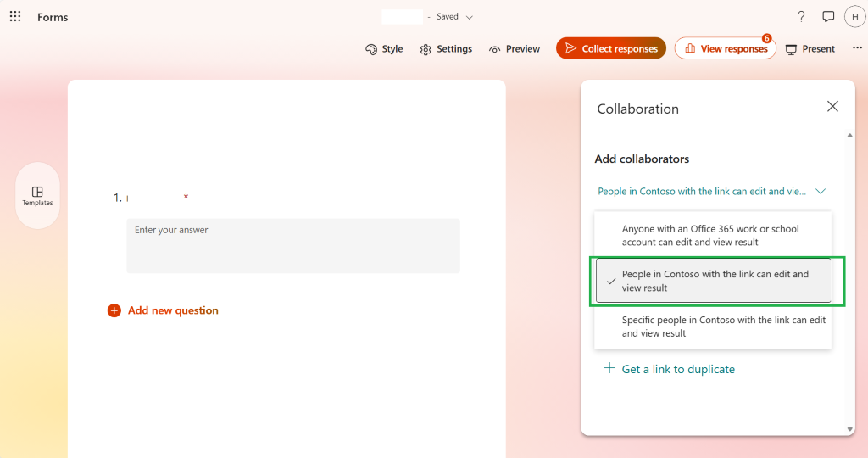Preview the form

515,48
